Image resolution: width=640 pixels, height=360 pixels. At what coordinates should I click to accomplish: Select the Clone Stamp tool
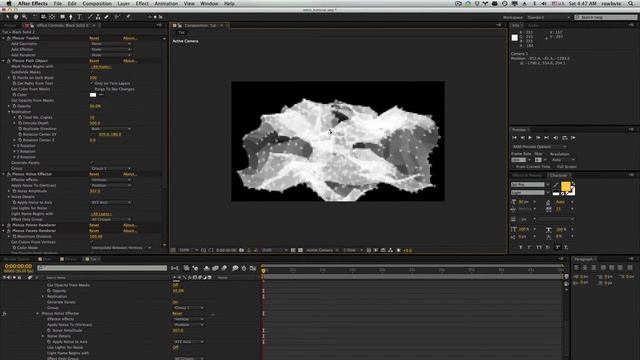pos(98,17)
